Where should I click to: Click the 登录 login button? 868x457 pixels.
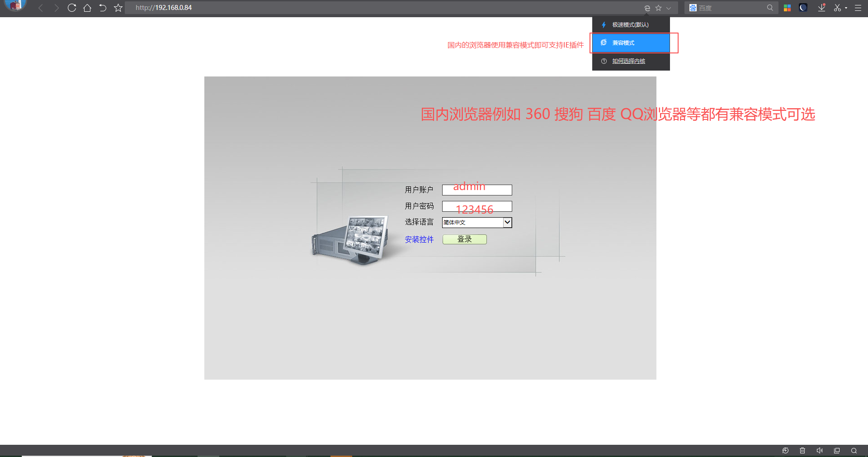(x=464, y=239)
